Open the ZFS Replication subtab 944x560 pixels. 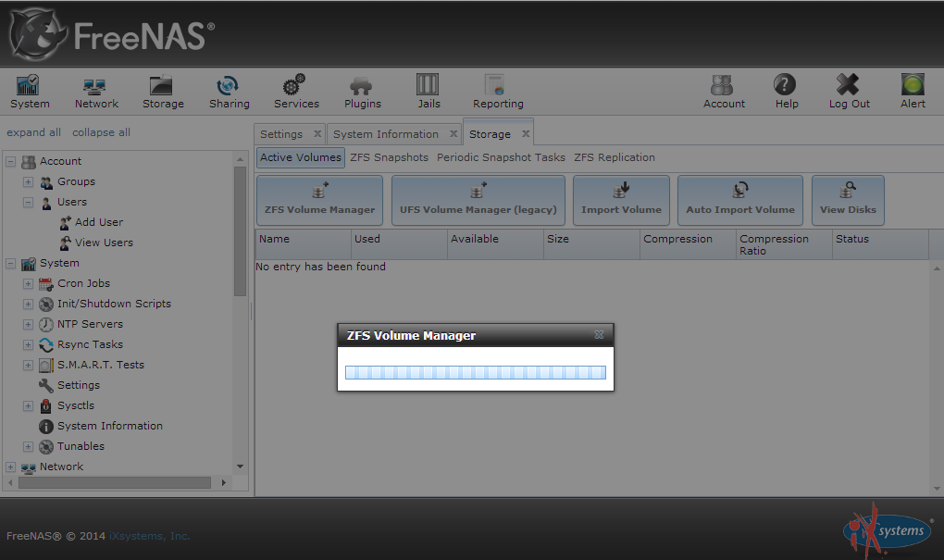tap(615, 157)
